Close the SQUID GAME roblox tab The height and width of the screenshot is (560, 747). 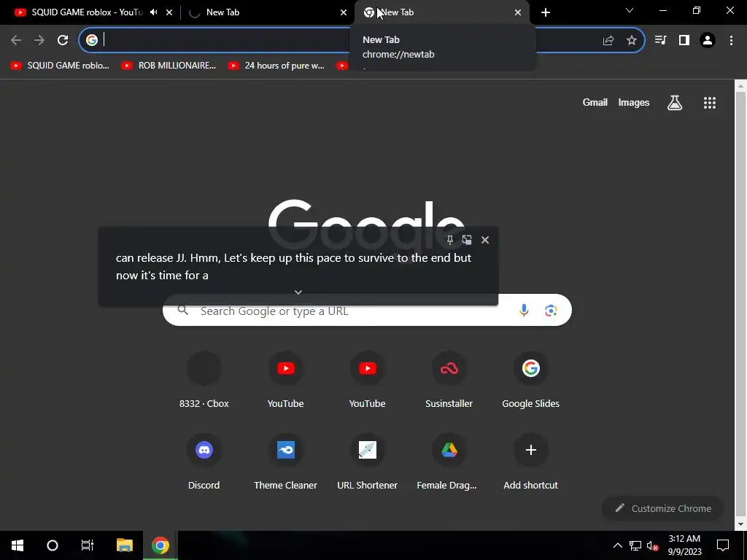[169, 12]
